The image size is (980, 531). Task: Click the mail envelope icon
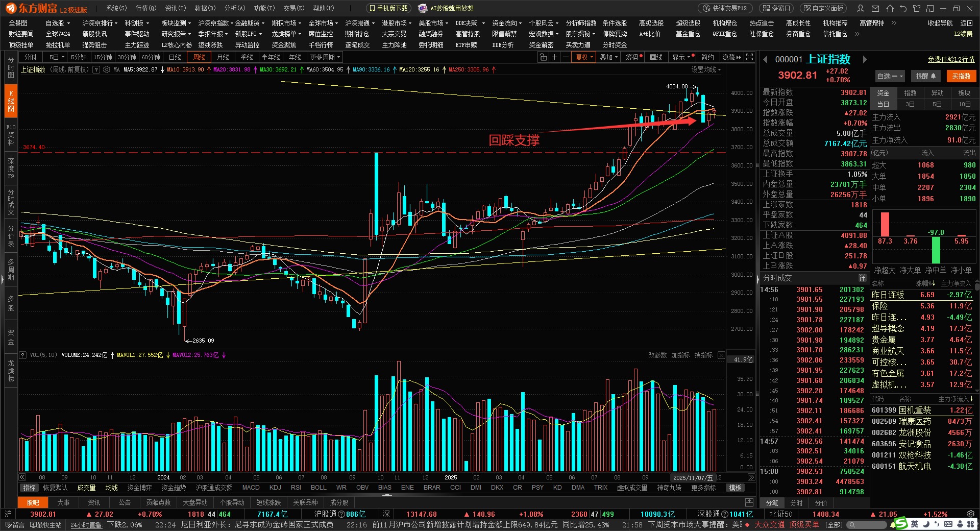pos(875,8)
